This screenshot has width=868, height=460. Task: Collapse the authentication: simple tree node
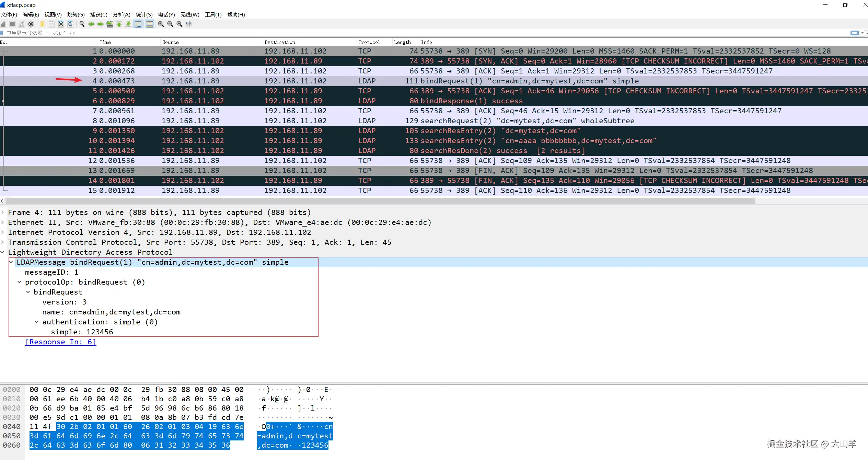tap(36, 322)
